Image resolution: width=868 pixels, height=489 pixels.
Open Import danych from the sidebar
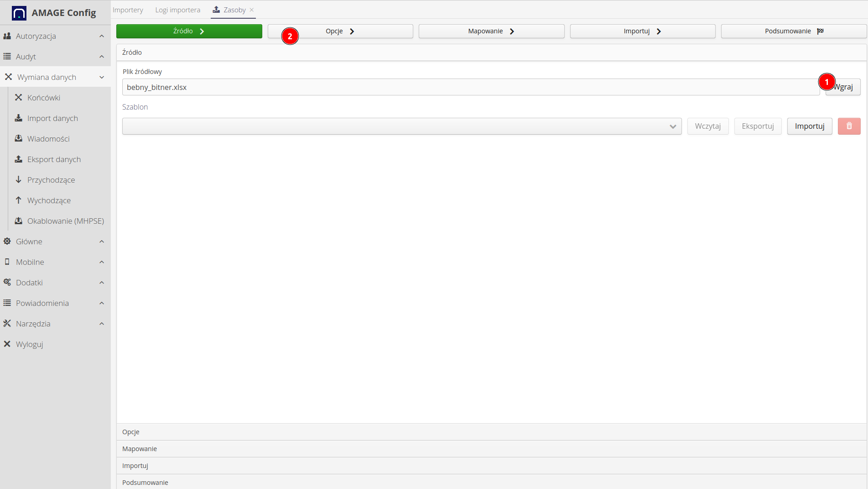click(52, 118)
